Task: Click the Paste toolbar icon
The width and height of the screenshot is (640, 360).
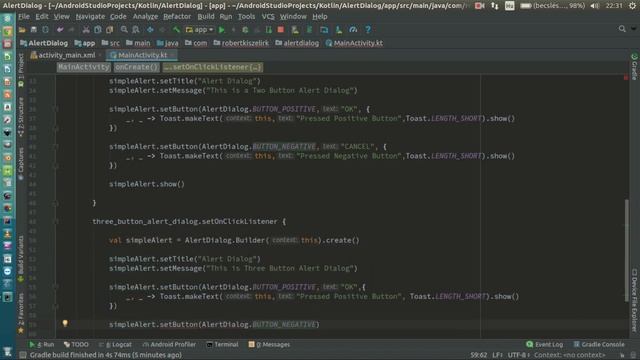Action: tap(109, 29)
